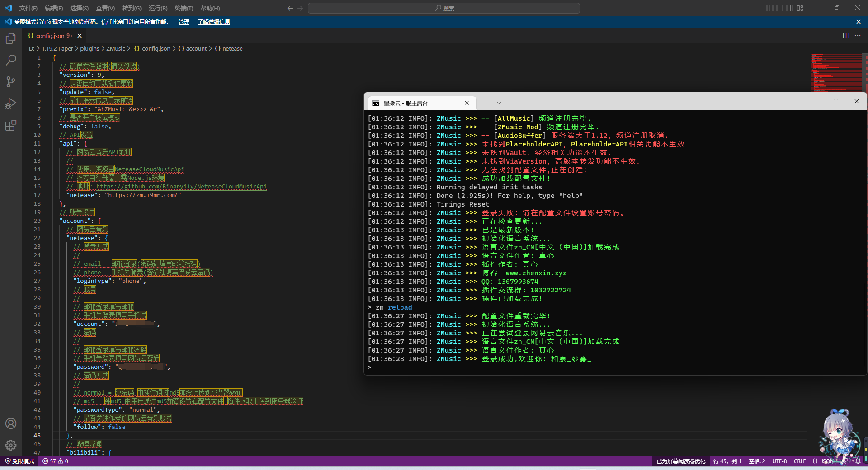Toggle the bottom panel visibility
Image resolution: width=868 pixels, height=470 pixels.
780,8
